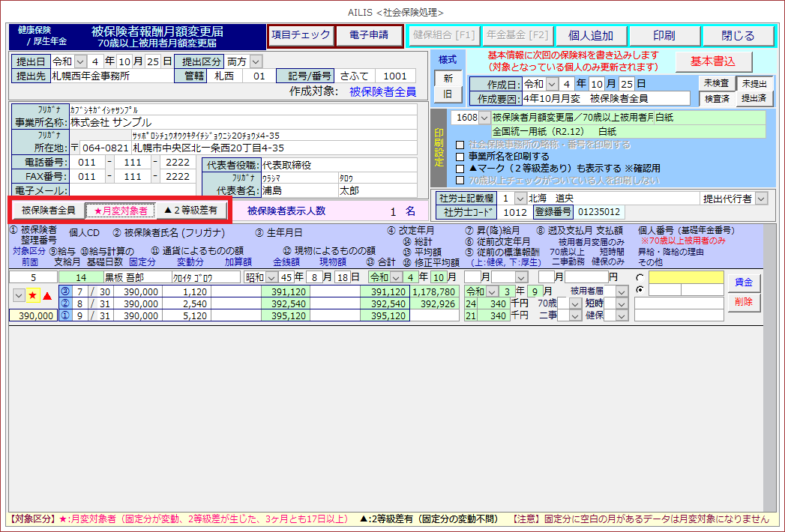Screen dimensions: 785x532
Task: Click the 基本書込 write button
Action: click(712, 61)
